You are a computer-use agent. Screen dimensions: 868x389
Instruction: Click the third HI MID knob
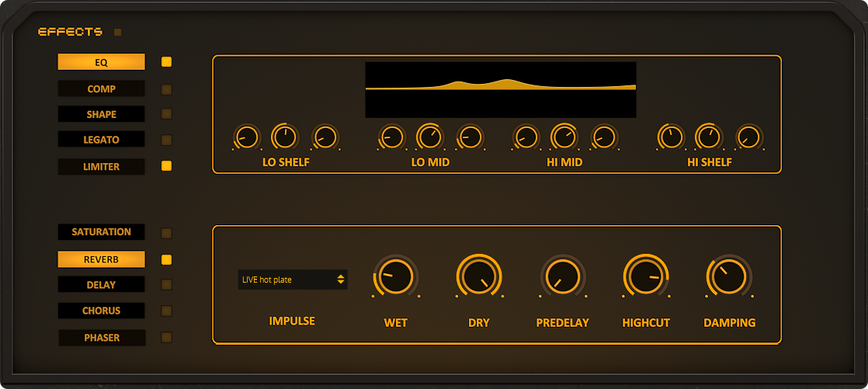click(x=604, y=137)
